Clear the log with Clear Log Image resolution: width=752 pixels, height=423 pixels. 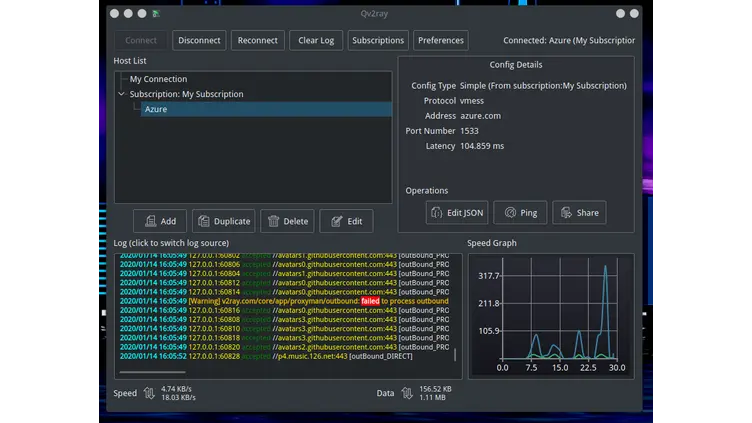[316, 41]
